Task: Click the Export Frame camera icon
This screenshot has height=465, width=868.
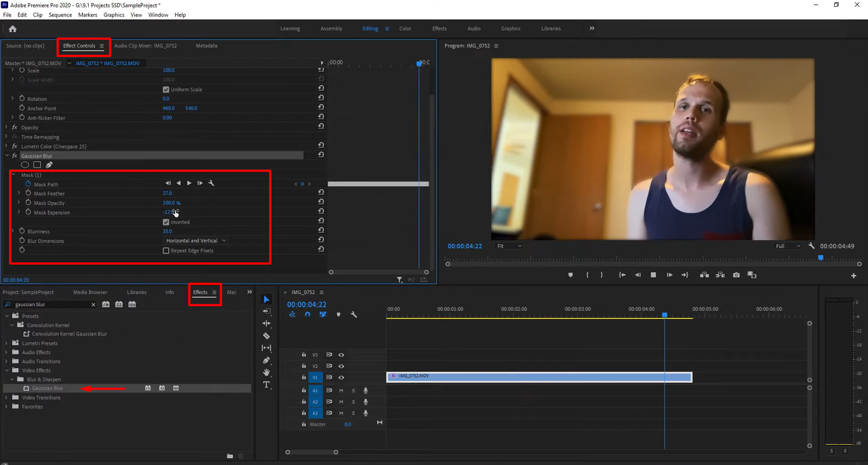Action: 736,275
